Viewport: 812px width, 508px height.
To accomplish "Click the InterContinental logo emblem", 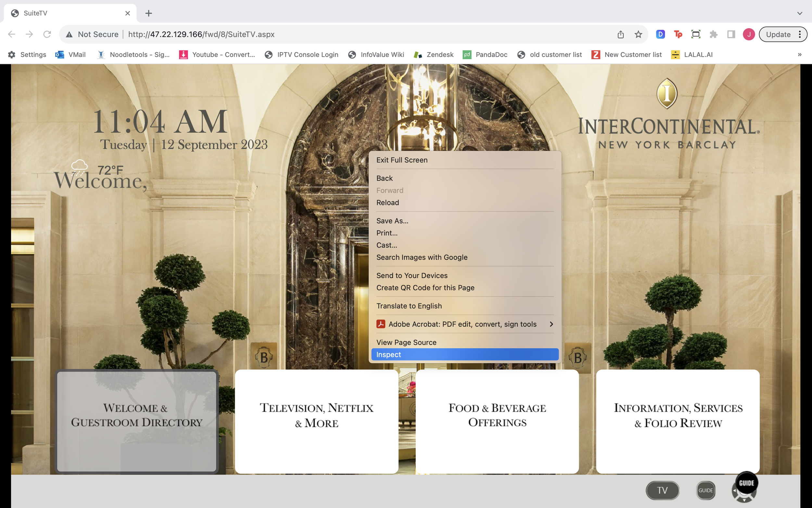I will click(666, 94).
